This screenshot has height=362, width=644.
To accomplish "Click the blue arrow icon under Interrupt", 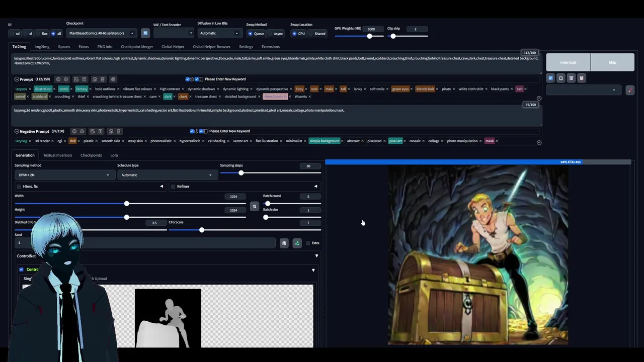I will 550,78.
